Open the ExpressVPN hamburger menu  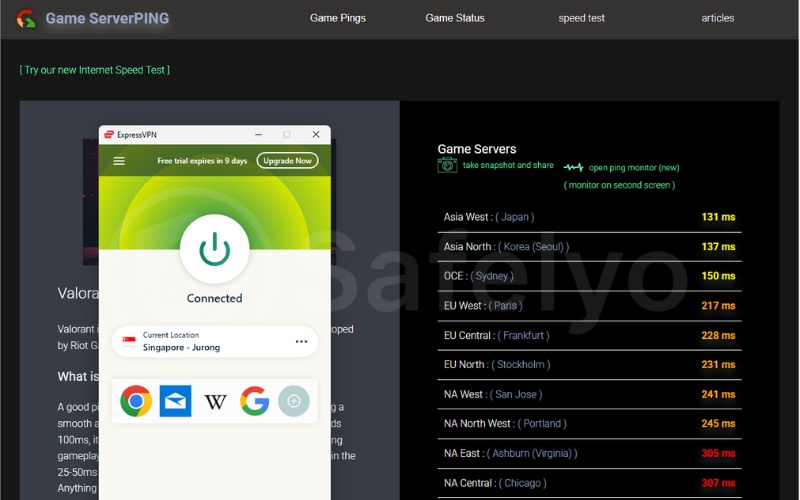click(x=119, y=161)
